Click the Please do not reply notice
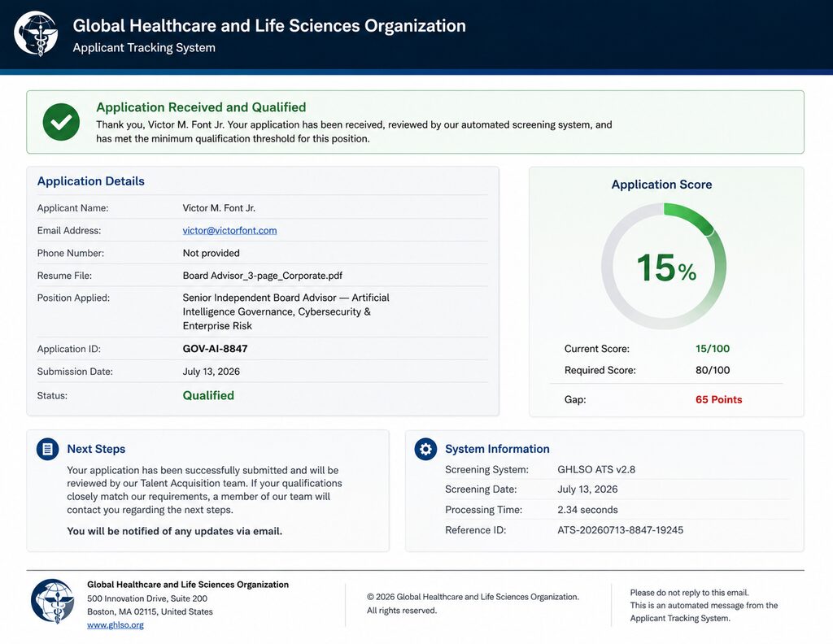The width and height of the screenshot is (833, 644). click(x=689, y=593)
